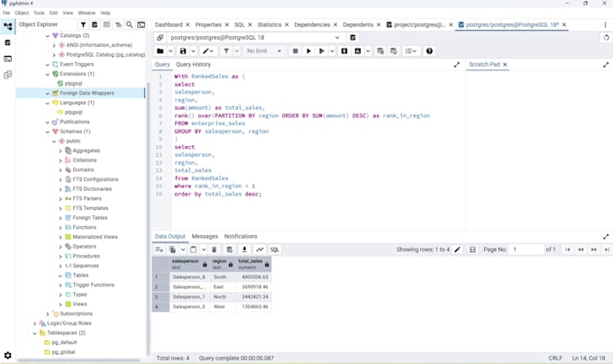613x364 pixels.
Task: Run Execute script button next to play
Action: [322, 51]
